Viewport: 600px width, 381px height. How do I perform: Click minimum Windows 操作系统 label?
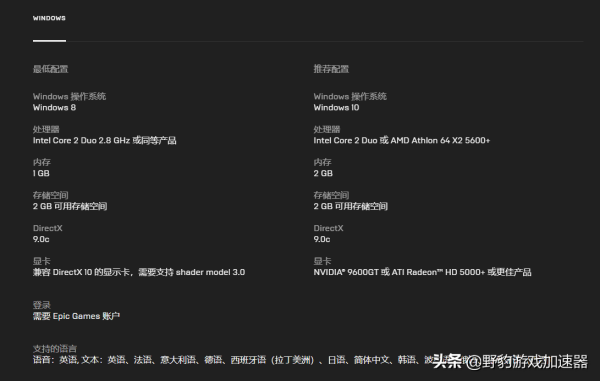69,96
